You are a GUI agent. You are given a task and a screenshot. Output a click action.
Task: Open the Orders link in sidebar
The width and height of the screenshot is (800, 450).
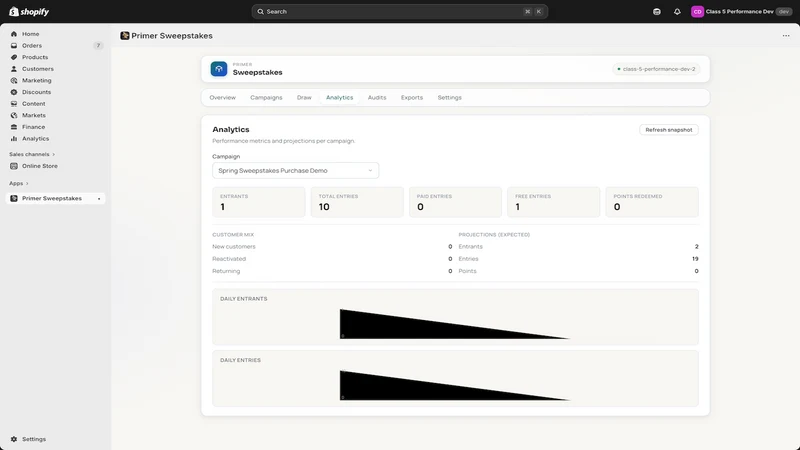(32, 45)
